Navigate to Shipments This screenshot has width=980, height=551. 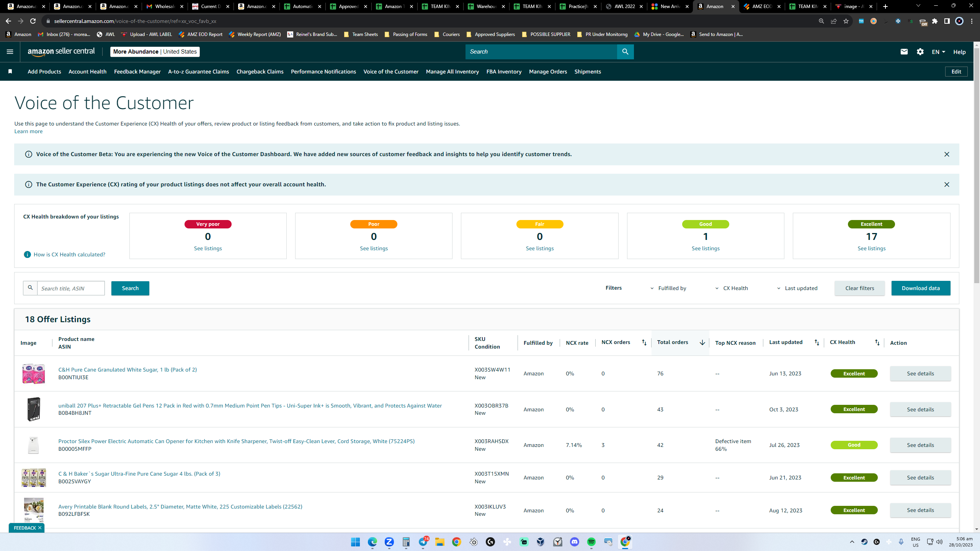(x=588, y=72)
